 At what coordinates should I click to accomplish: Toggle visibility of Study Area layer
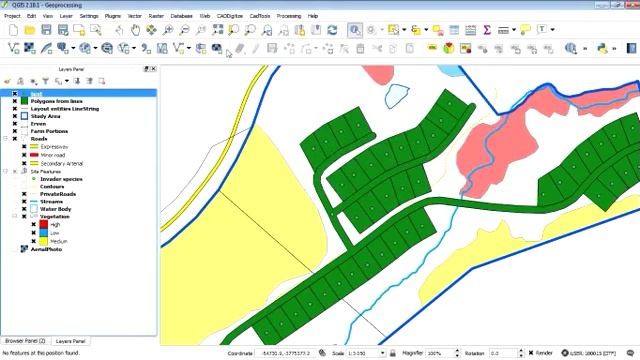(15, 116)
